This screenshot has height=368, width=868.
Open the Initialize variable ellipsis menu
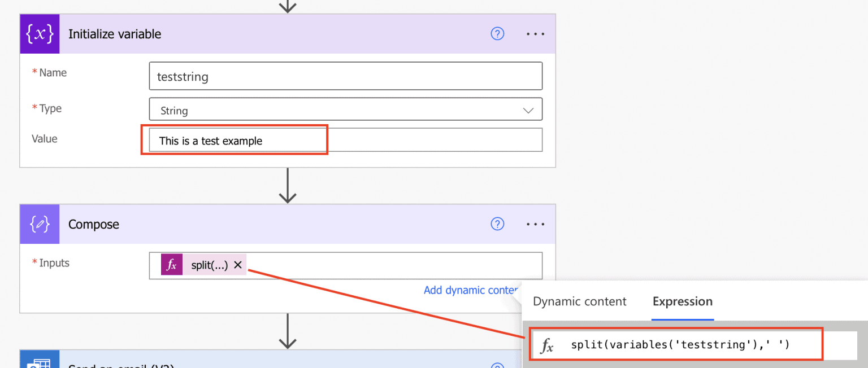point(535,34)
